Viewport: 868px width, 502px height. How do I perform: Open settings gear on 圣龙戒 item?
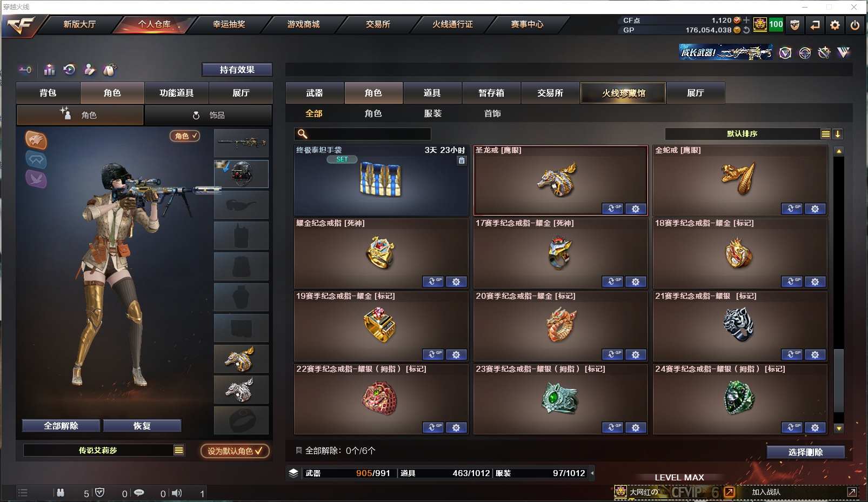click(636, 209)
